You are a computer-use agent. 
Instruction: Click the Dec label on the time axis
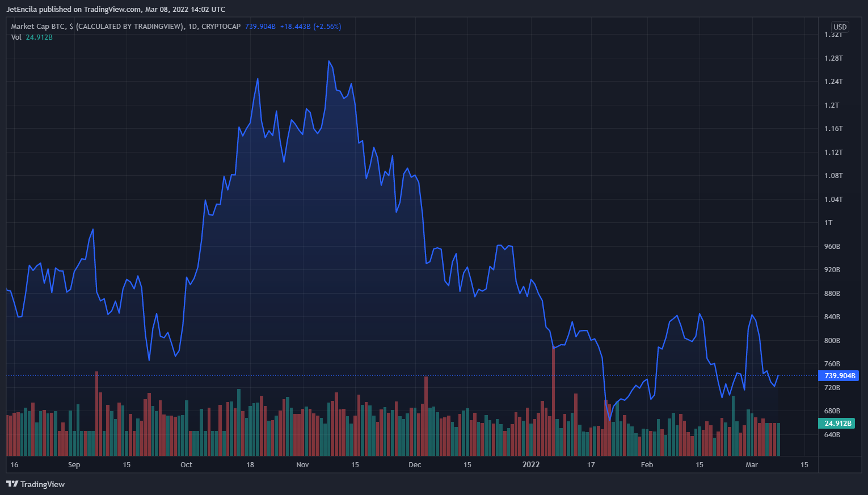415,464
